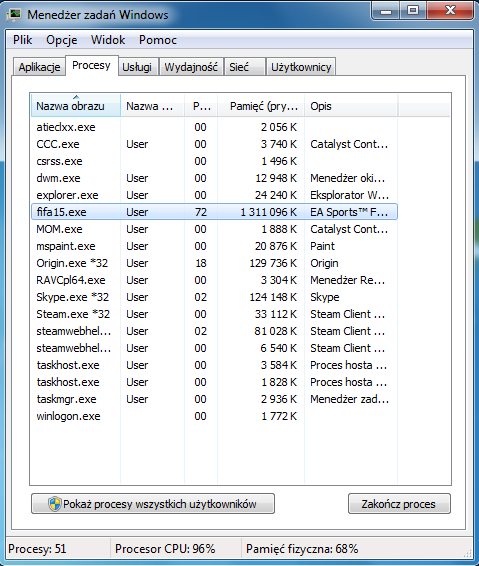
Task: Sort by the P... CPU column header
Action: [x=201, y=106]
